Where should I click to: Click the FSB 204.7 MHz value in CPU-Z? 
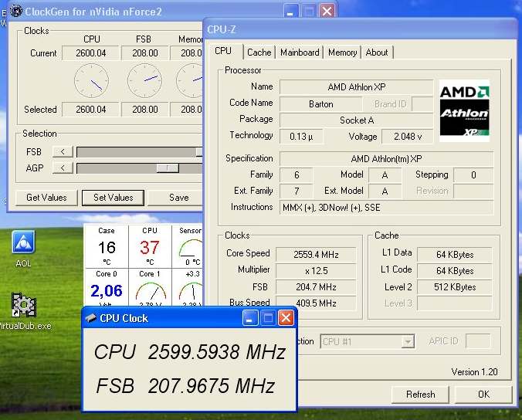tap(316, 287)
